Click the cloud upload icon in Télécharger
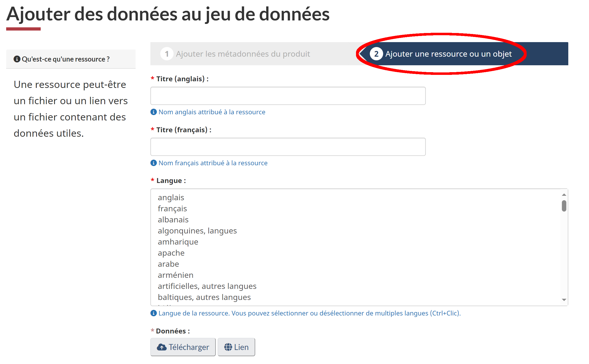589x364 pixels. pyautogui.click(x=162, y=347)
